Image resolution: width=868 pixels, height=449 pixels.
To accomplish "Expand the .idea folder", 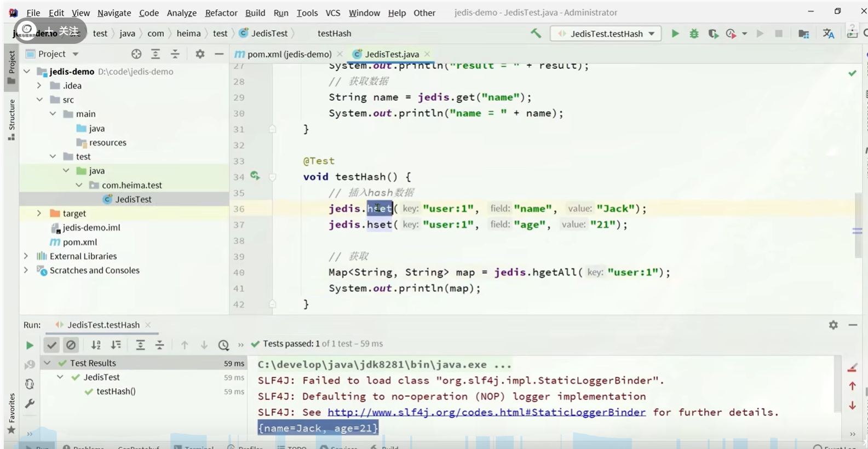I will (x=39, y=85).
